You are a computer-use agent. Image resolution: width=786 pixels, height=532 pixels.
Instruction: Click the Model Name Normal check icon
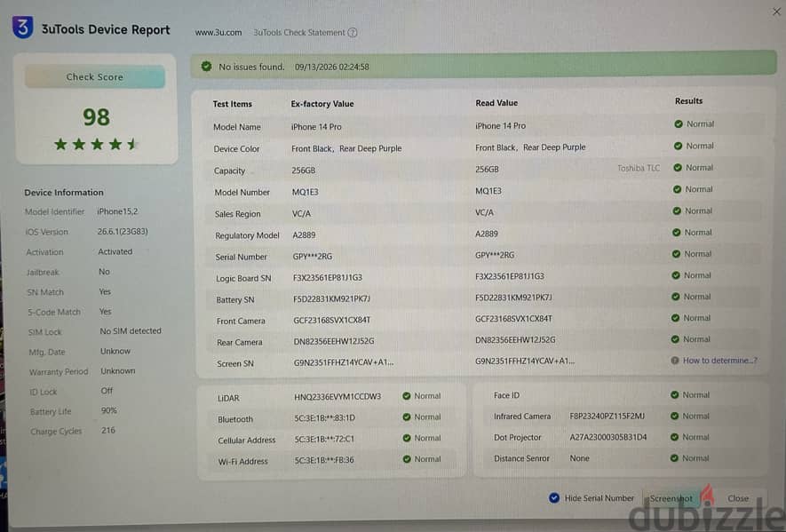[679, 123]
